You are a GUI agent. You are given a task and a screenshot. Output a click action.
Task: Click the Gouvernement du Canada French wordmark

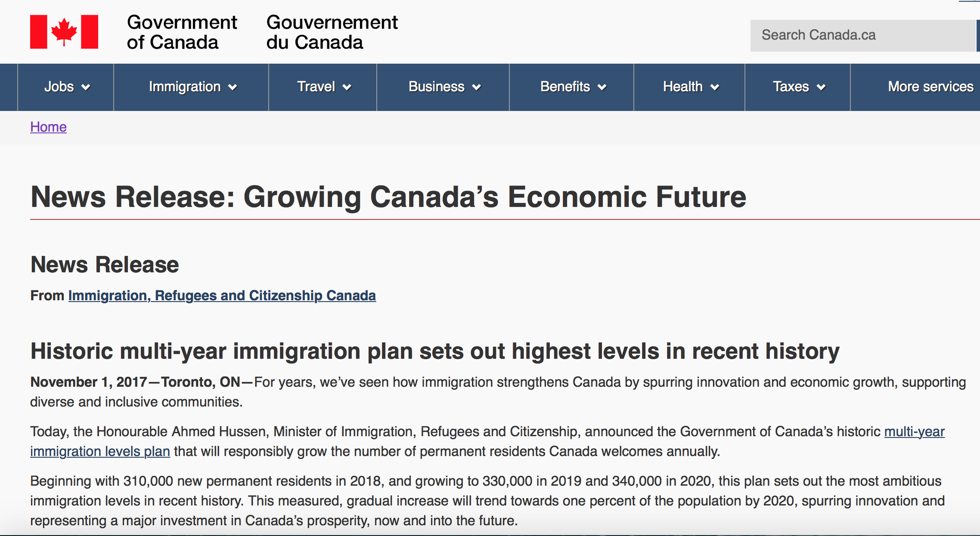332,32
